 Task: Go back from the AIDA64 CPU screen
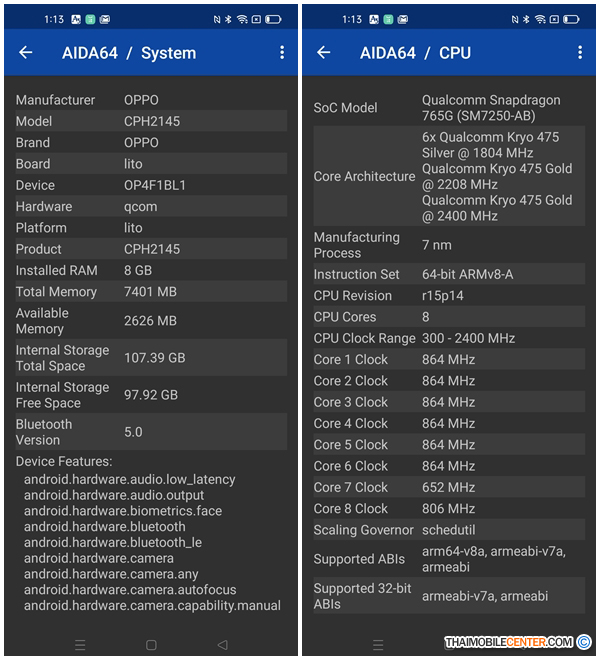point(324,53)
